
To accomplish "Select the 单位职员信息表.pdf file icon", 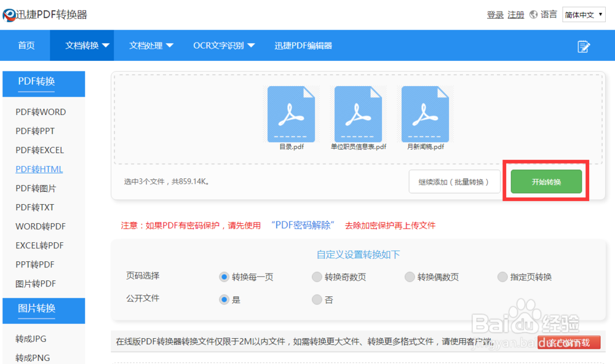I will 359,113.
